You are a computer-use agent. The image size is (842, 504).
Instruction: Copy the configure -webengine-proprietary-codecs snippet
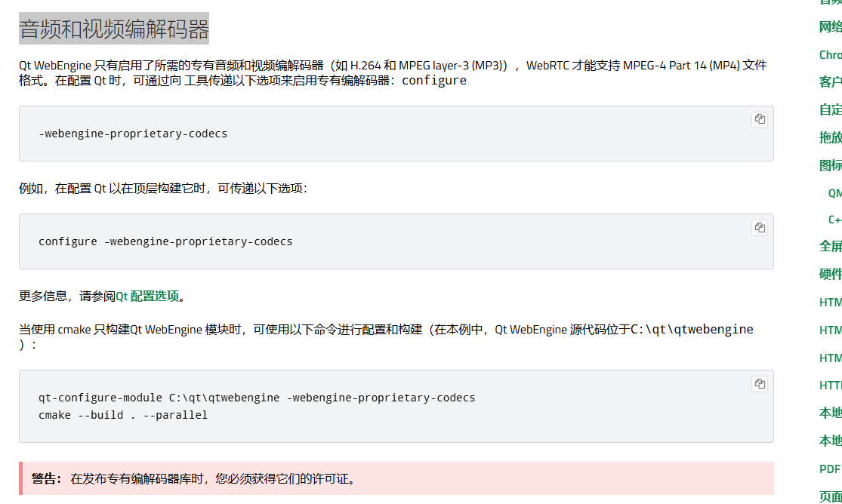coord(759,228)
